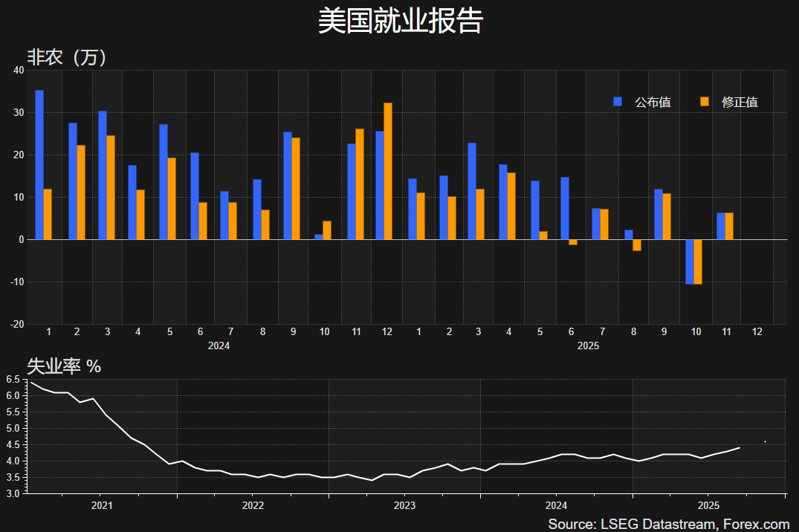
Task: Select the orange bar for December 2024
Action: 387,171
